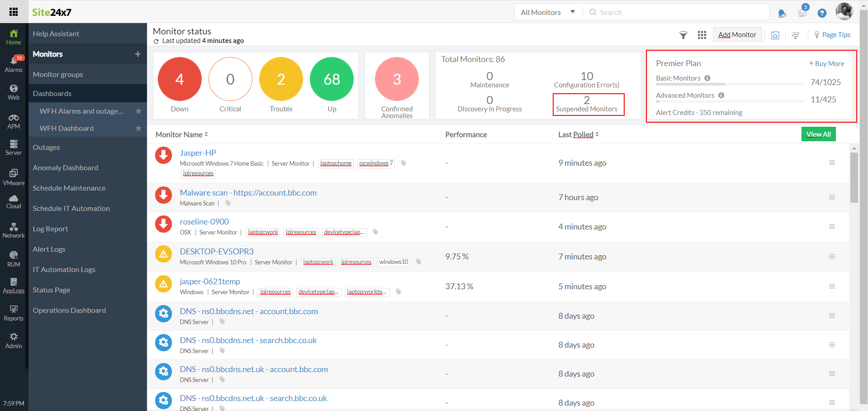This screenshot has height=411, width=868.
Task: Open the user profile avatar
Action: 844,11
